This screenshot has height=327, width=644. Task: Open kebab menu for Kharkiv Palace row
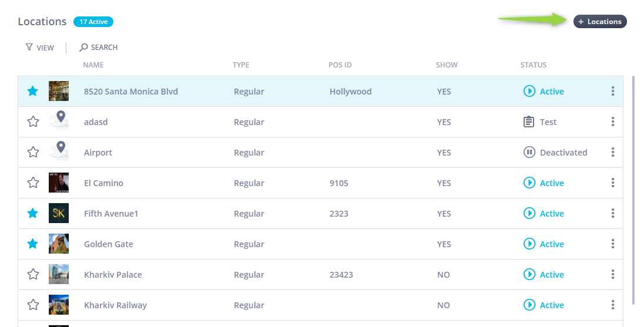[x=612, y=274]
